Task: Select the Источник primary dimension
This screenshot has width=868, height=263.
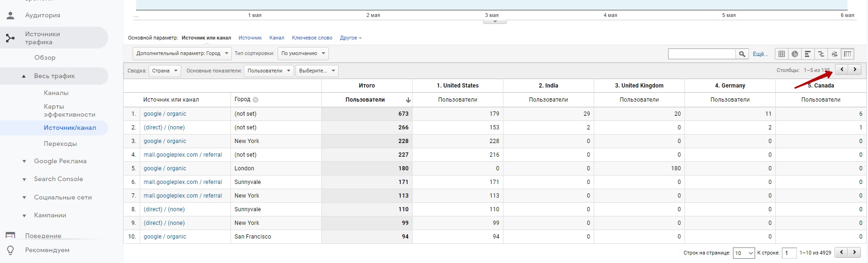Action: click(250, 38)
